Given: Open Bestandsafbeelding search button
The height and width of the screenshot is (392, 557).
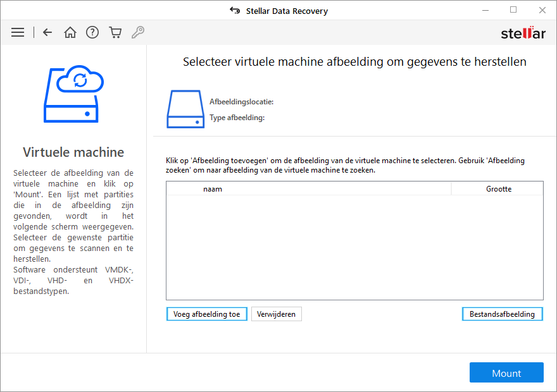Looking at the screenshot, I should 503,314.
